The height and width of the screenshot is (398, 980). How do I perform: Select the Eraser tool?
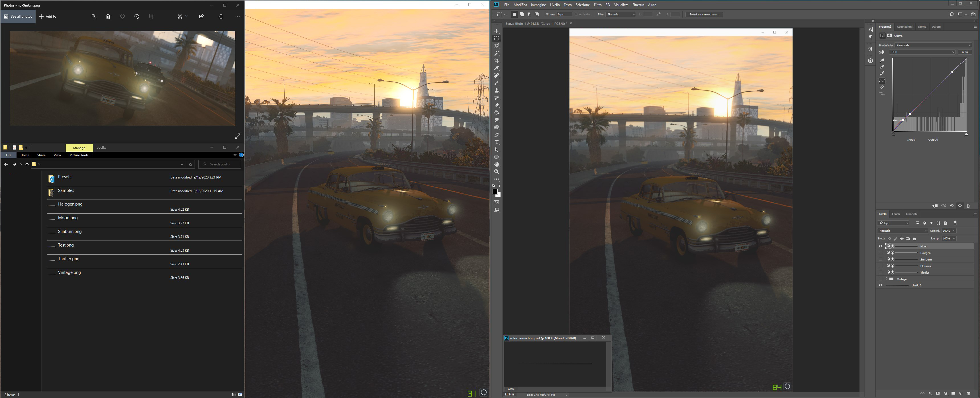(497, 105)
